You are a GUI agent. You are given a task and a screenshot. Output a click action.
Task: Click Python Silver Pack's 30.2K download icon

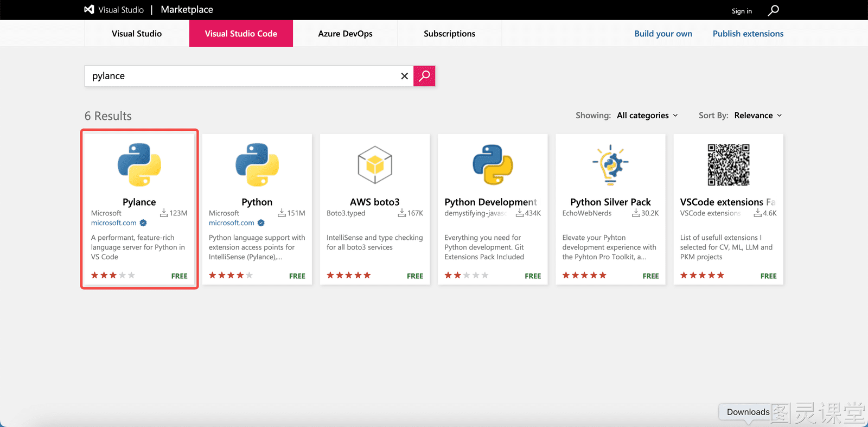(636, 213)
